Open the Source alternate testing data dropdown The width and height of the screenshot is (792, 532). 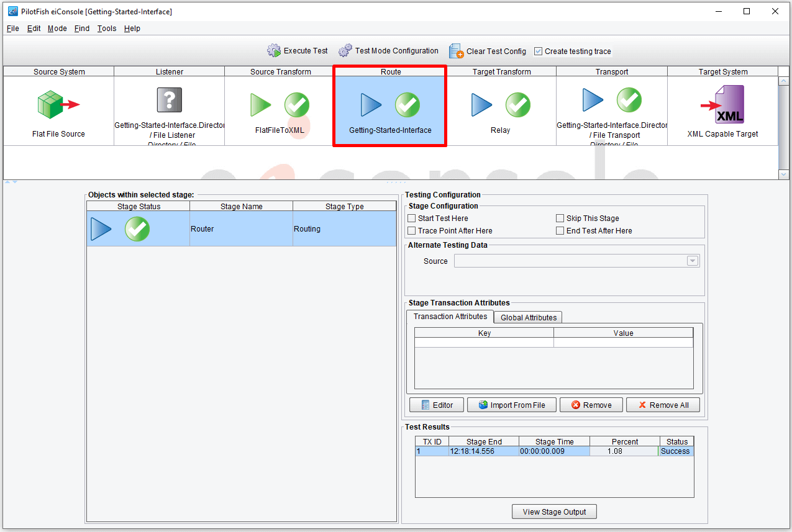point(693,261)
